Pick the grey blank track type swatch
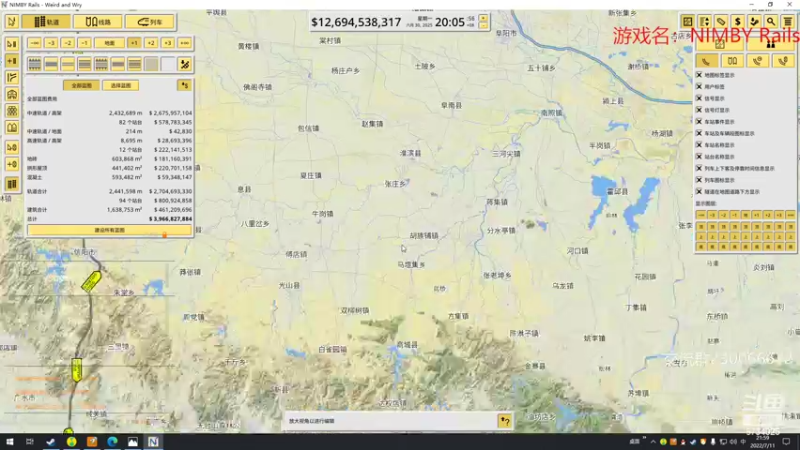 152,64
